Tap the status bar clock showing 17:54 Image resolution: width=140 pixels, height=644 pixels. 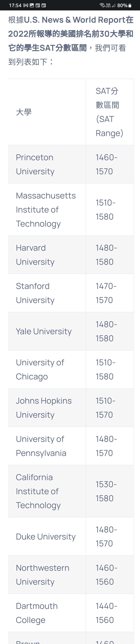pyautogui.click(x=15, y=5)
